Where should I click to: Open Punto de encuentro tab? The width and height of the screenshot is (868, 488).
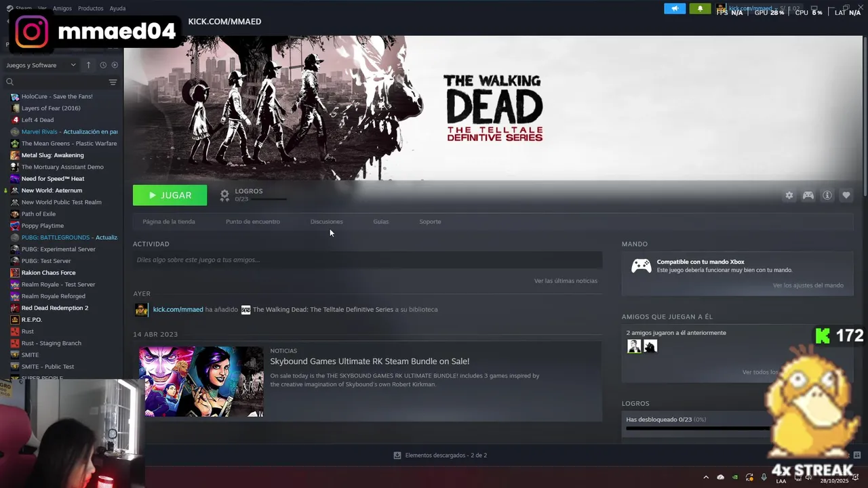[253, 222]
